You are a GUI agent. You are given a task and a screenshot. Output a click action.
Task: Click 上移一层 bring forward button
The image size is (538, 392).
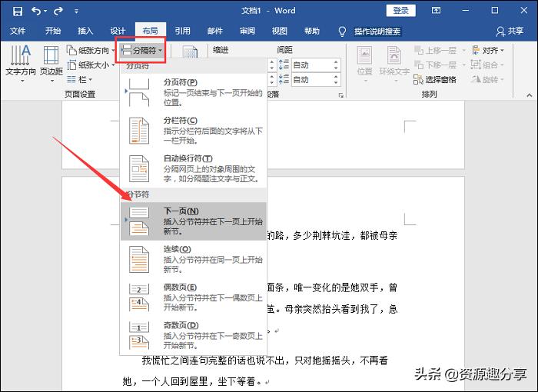(436, 51)
